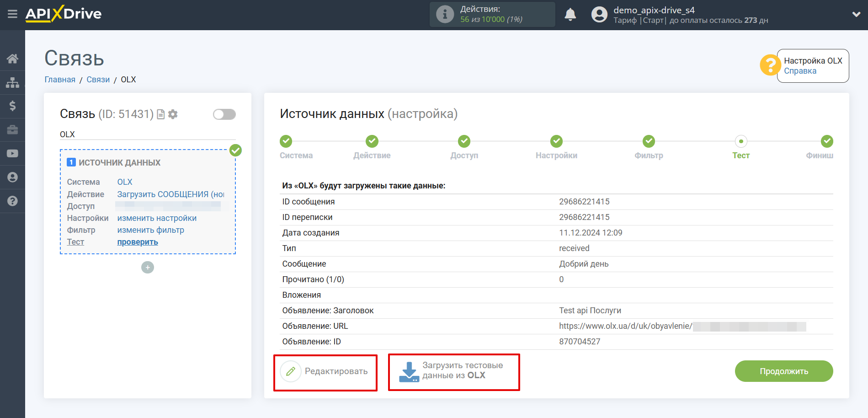
Task: Expand the account dropdown chevron
Action: coord(856,15)
